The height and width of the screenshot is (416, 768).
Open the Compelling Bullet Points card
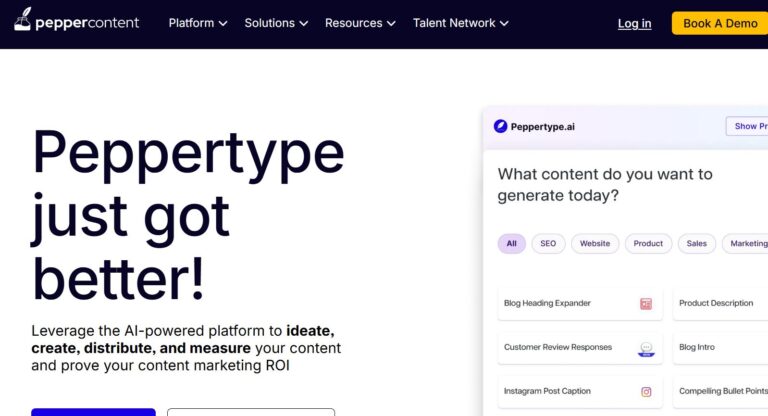pos(720,392)
